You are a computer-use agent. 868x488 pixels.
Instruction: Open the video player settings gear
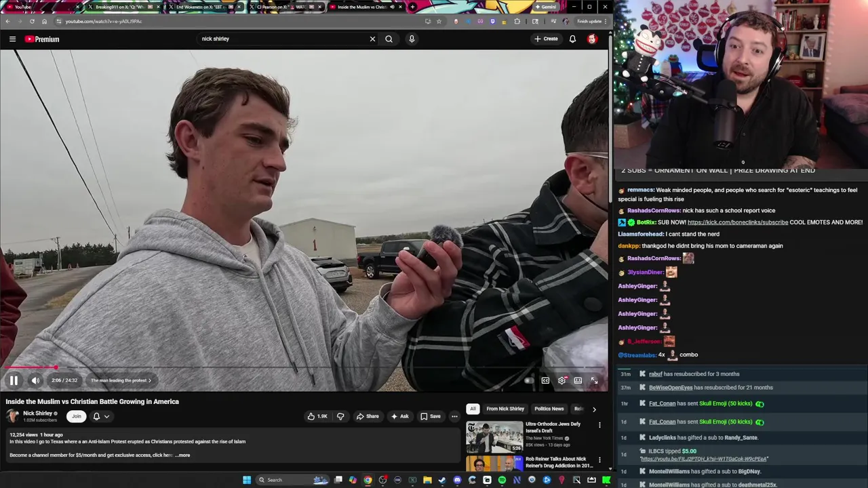[x=561, y=380]
